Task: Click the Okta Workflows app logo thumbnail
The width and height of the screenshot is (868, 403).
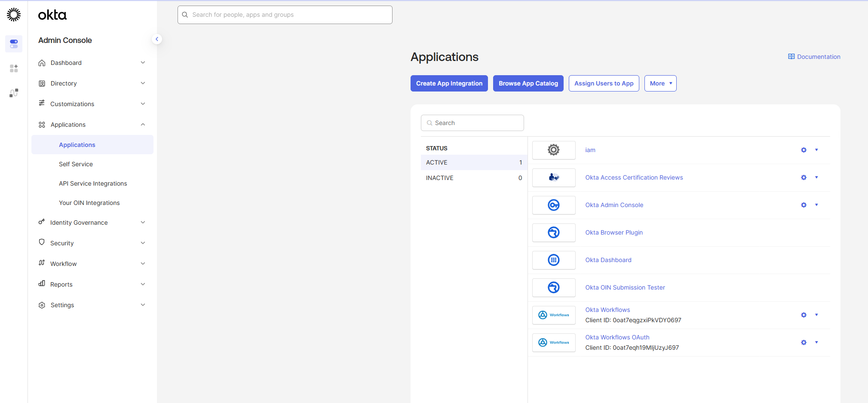Action: (x=554, y=315)
